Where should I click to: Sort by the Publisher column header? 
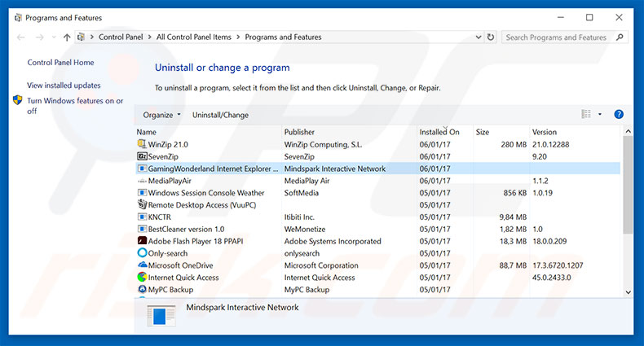(x=299, y=132)
